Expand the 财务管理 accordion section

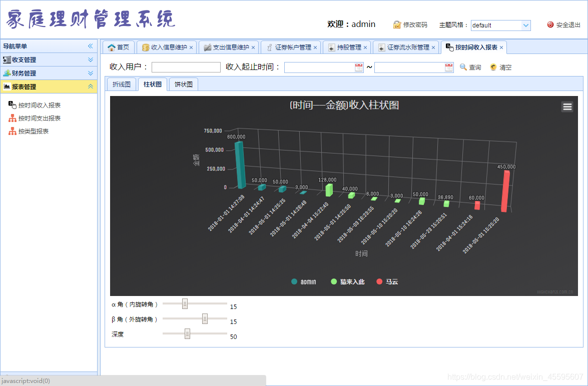[x=91, y=73]
